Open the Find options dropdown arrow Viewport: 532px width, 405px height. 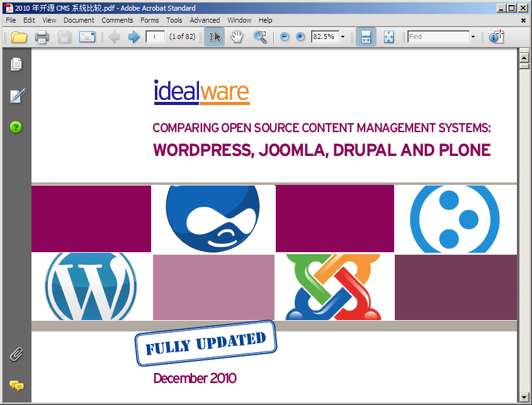[x=473, y=37]
